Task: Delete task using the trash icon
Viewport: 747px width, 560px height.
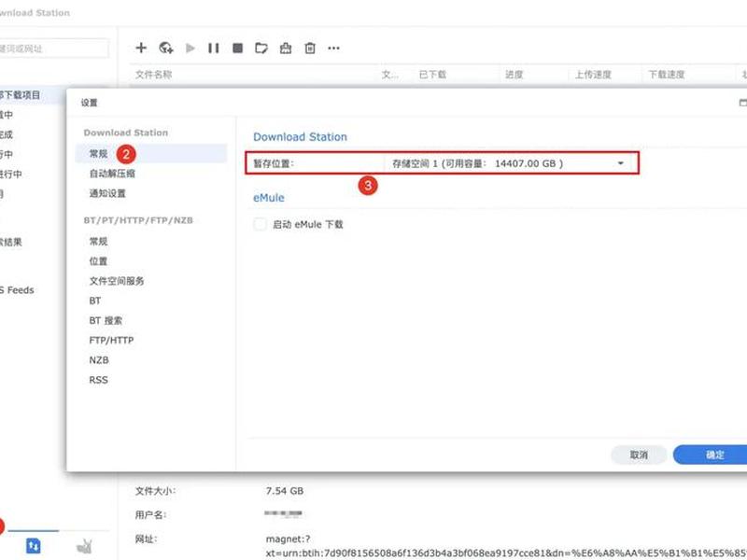Action: coord(310,48)
